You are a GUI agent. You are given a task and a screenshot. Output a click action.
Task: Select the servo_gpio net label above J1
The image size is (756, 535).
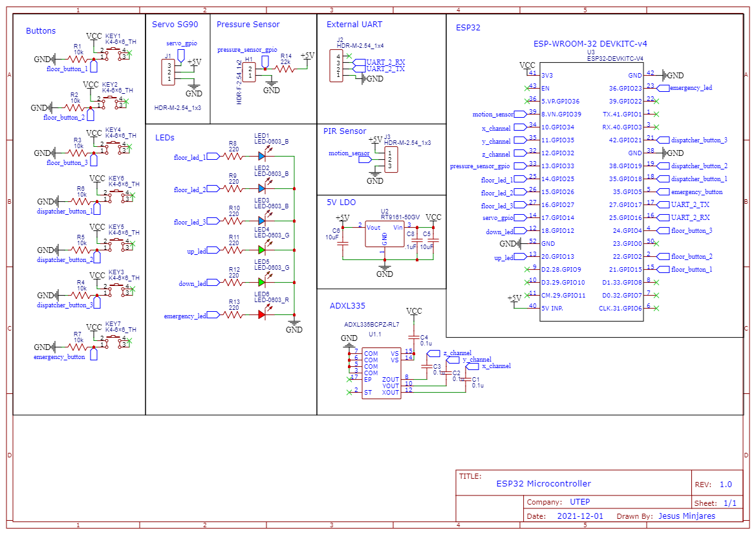(181, 43)
